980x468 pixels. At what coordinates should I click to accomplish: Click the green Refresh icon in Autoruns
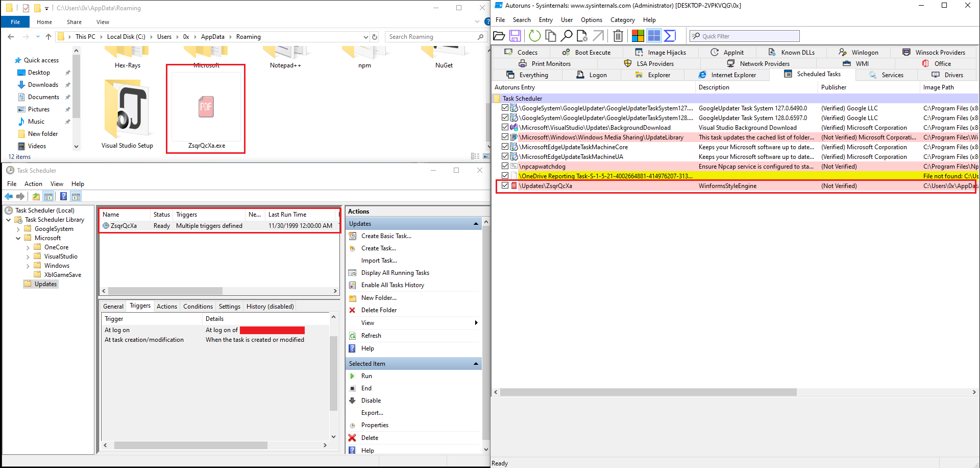[x=534, y=36]
